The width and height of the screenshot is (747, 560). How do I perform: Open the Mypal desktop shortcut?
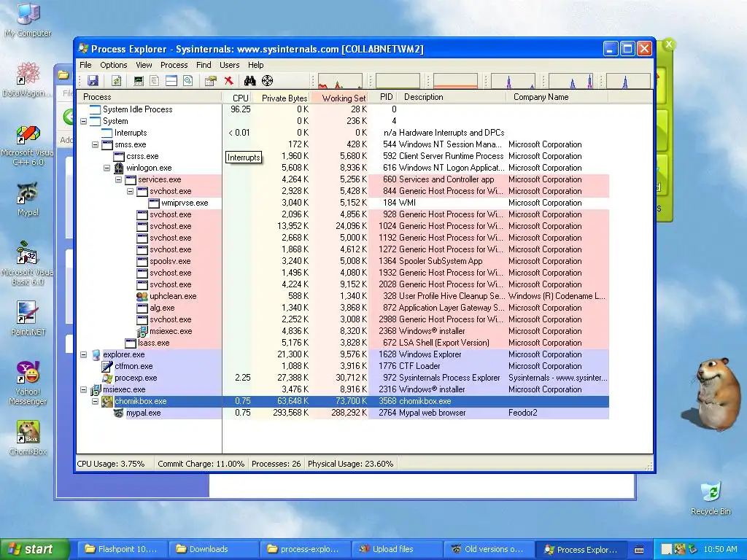coord(28,199)
